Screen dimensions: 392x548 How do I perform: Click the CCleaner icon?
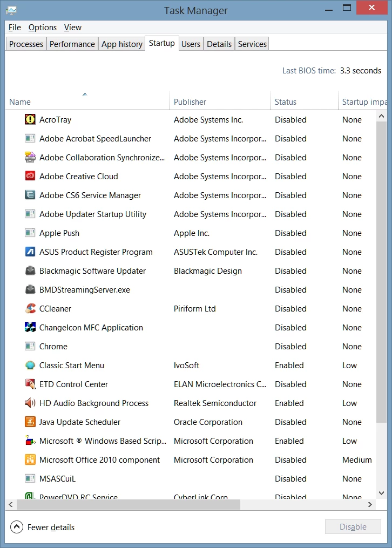pyautogui.click(x=30, y=308)
